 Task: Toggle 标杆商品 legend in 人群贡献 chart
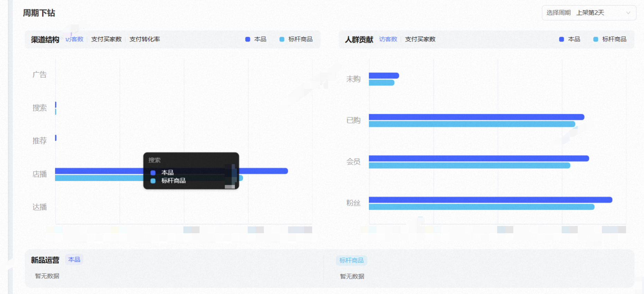(x=610, y=39)
